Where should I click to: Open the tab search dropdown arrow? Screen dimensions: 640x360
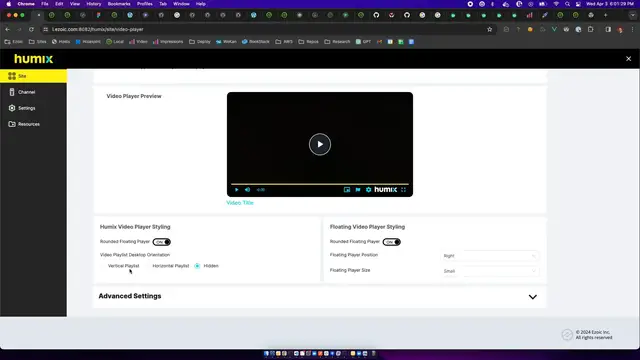pyautogui.click(x=633, y=15)
